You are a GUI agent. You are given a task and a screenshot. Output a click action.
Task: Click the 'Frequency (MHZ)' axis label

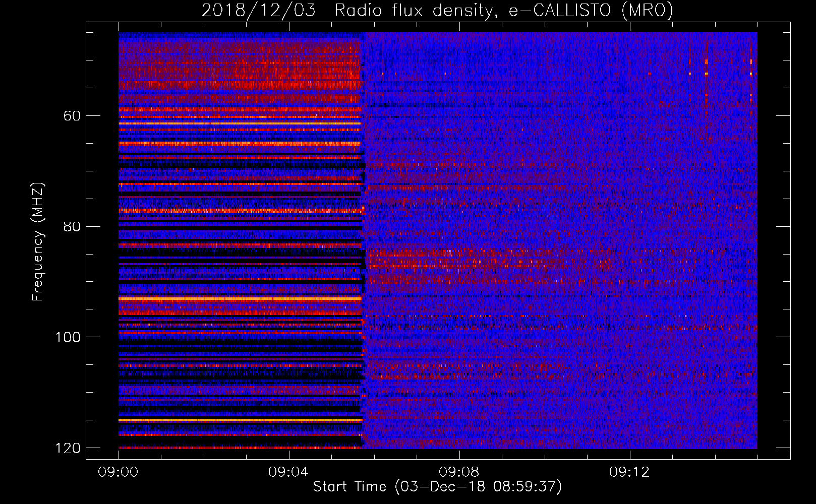point(38,241)
